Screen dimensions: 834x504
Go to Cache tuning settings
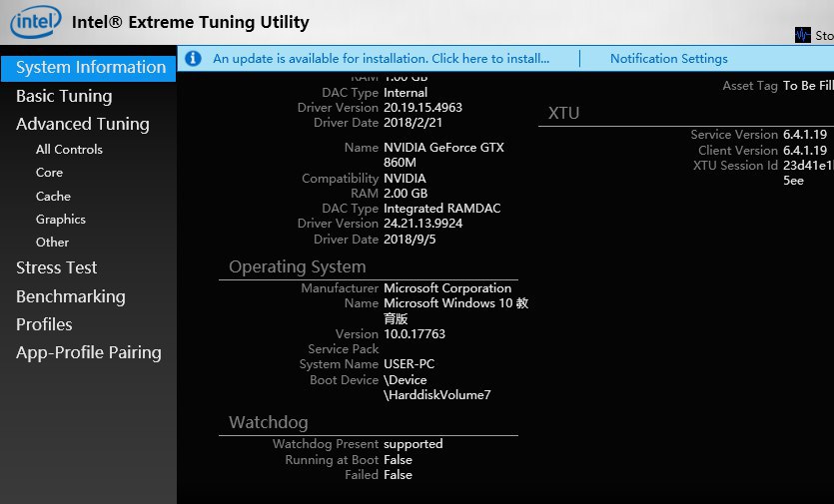53,197
